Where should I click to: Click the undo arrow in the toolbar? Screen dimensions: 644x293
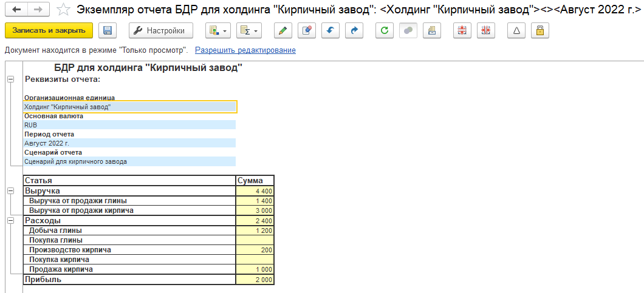tap(330, 30)
